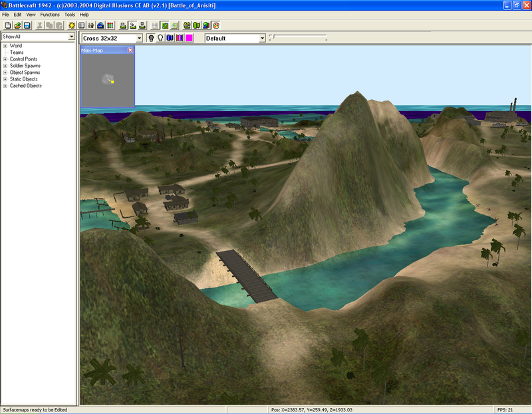Click the Cut scissors icon
The height and width of the screenshot is (414, 532).
tap(39, 25)
